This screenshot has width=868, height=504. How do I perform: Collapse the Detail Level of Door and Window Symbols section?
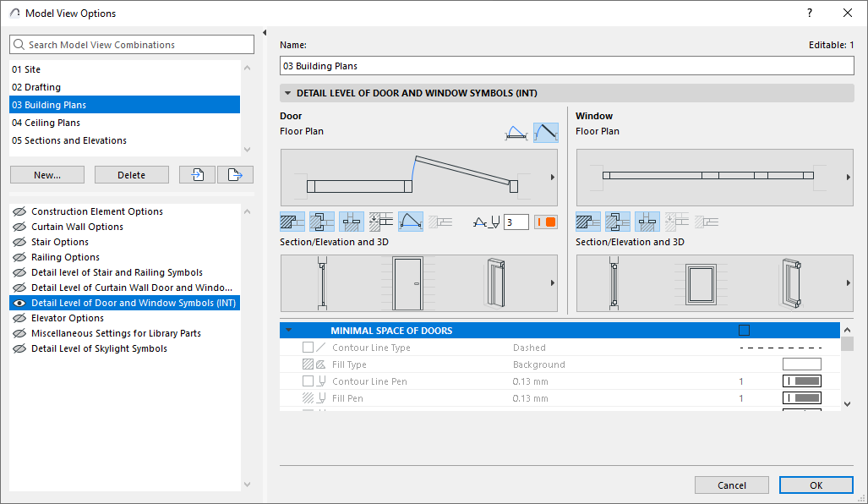[x=288, y=94]
